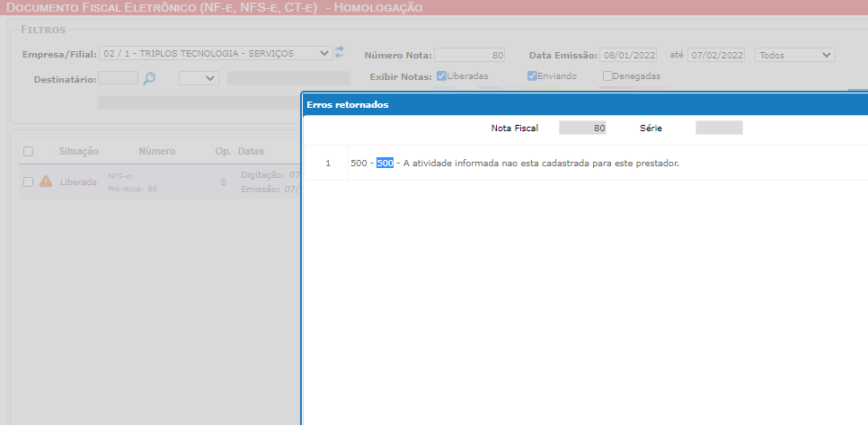The image size is (868, 425).
Task: Click the Situação column header
Action: [79, 151]
